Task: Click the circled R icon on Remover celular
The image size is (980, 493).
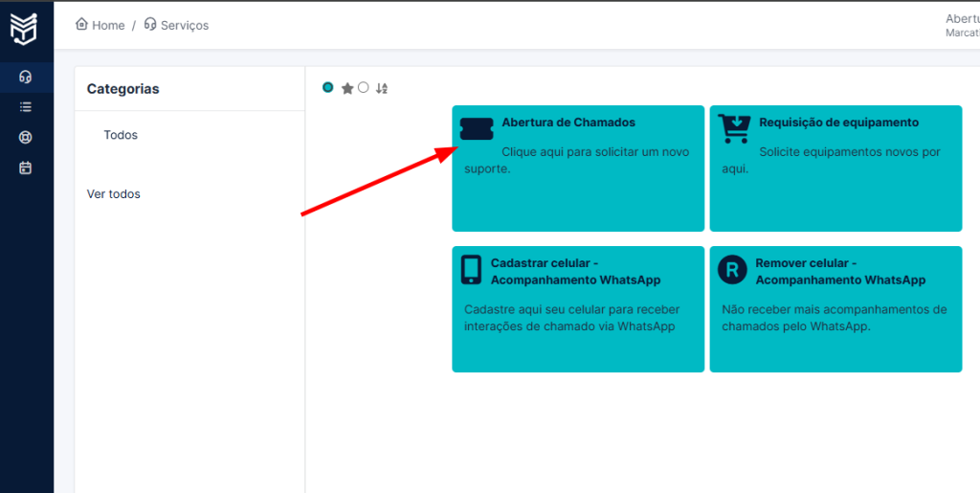Action: tap(731, 269)
